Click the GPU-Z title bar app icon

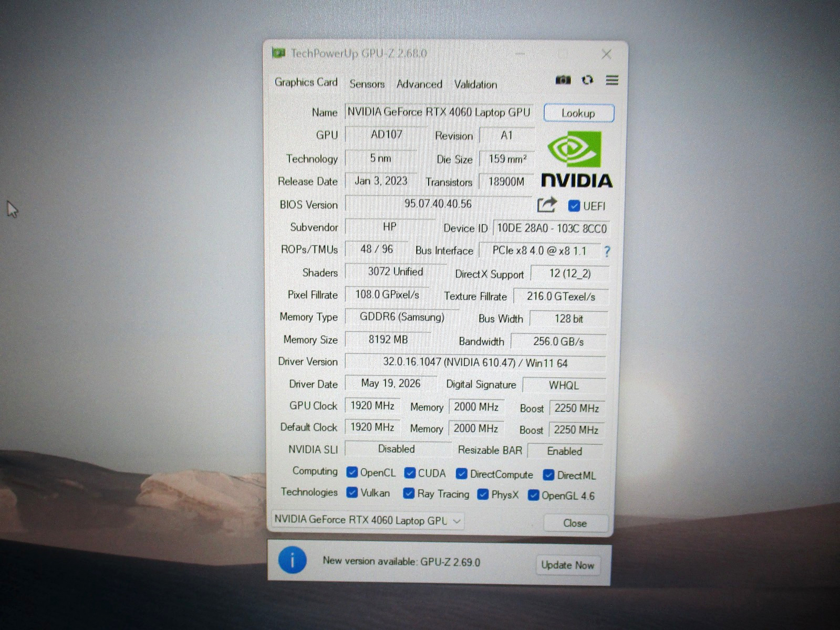[x=278, y=53]
